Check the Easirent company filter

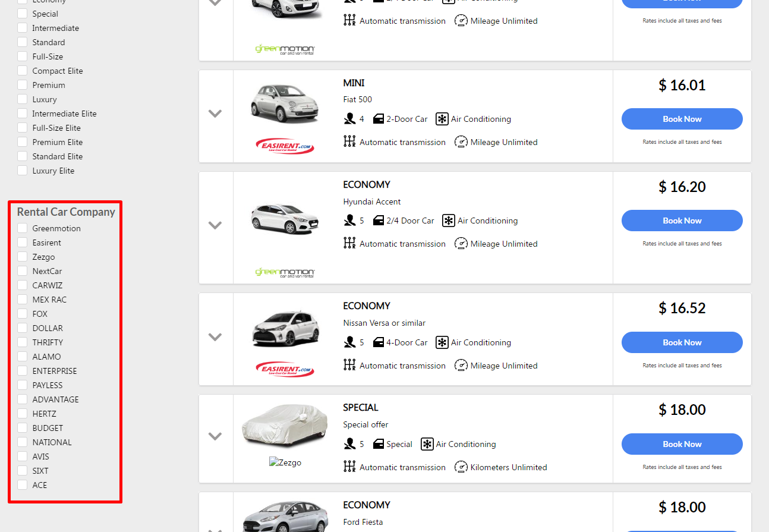(x=22, y=243)
